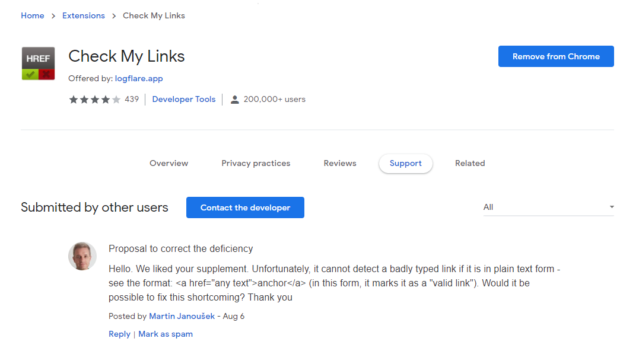Click the dropdown arrow beside All

(x=611, y=207)
